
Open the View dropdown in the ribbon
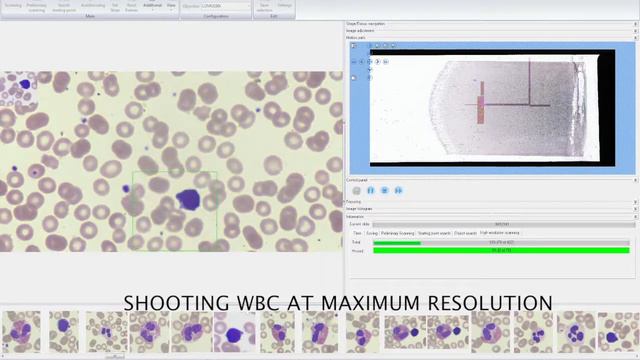171,6
